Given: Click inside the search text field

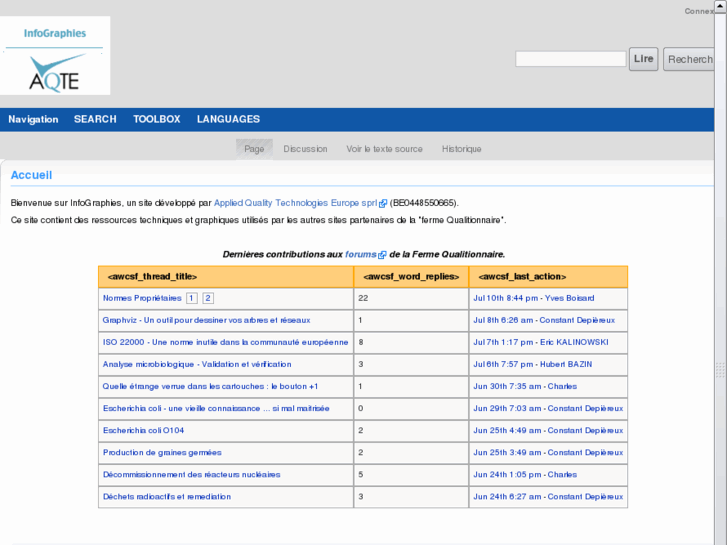Looking at the screenshot, I should [x=570, y=59].
